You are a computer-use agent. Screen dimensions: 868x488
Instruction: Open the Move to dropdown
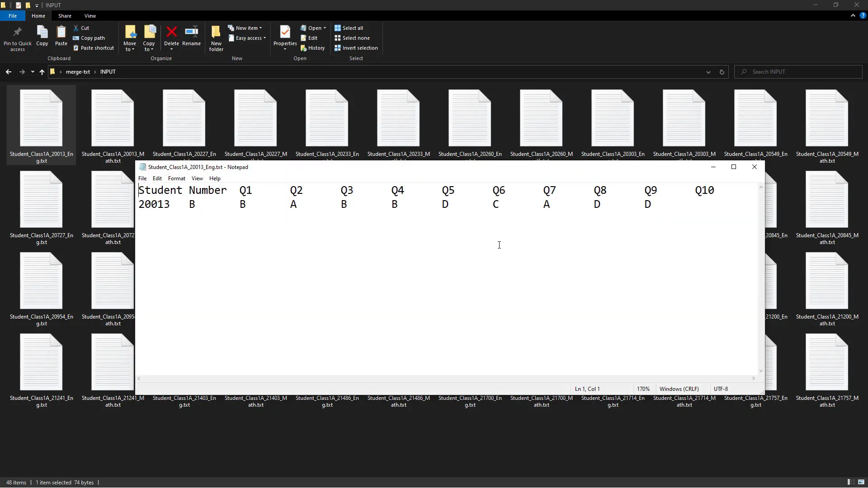(x=130, y=38)
